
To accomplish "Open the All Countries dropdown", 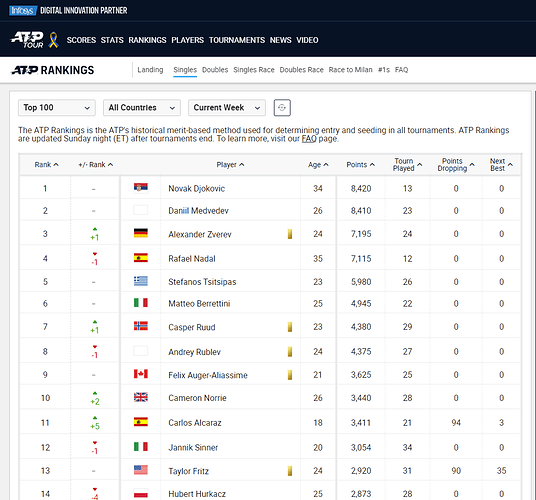I will [x=142, y=108].
